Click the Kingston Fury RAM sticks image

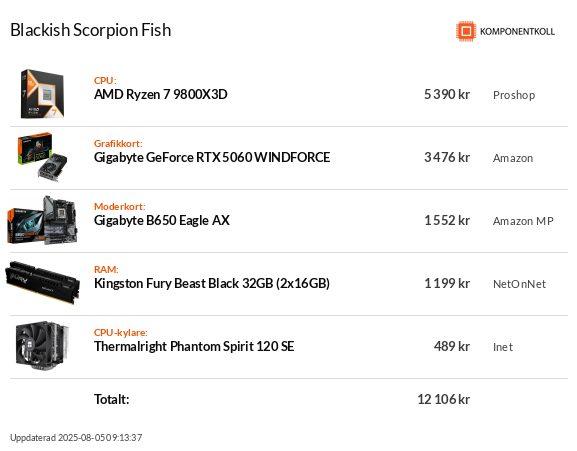coord(43,283)
